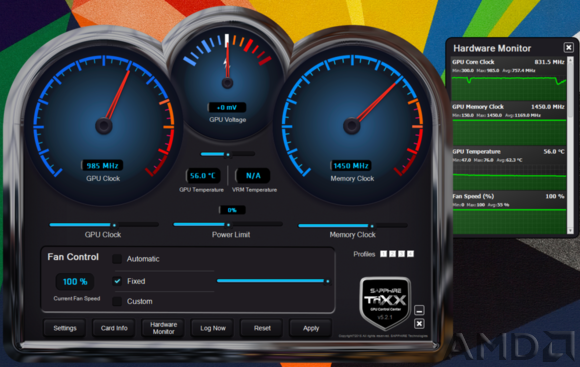Minimize the TRIXX main window

(419, 310)
